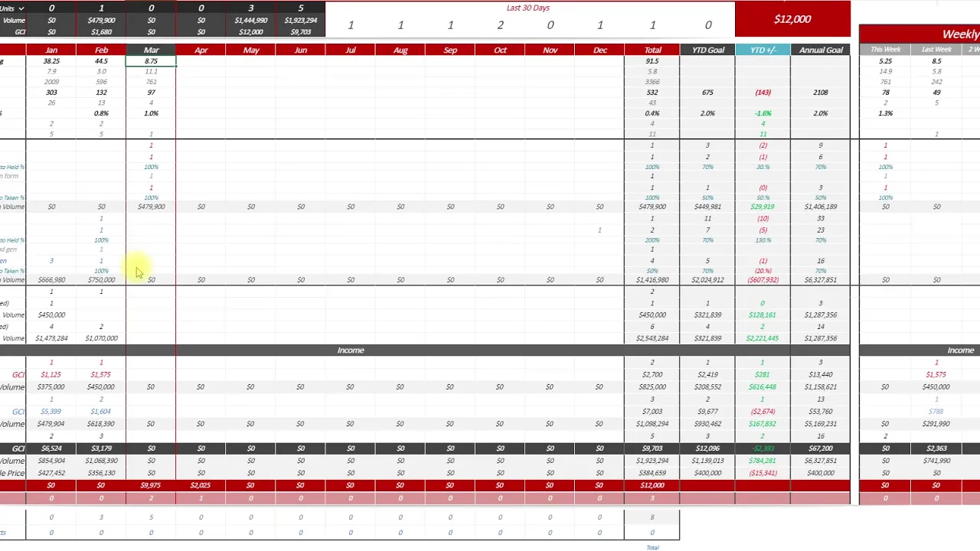Screen dimensions: 980x551
Task: Select the $1,473,284 Jan volume cell
Action: [x=51, y=338]
